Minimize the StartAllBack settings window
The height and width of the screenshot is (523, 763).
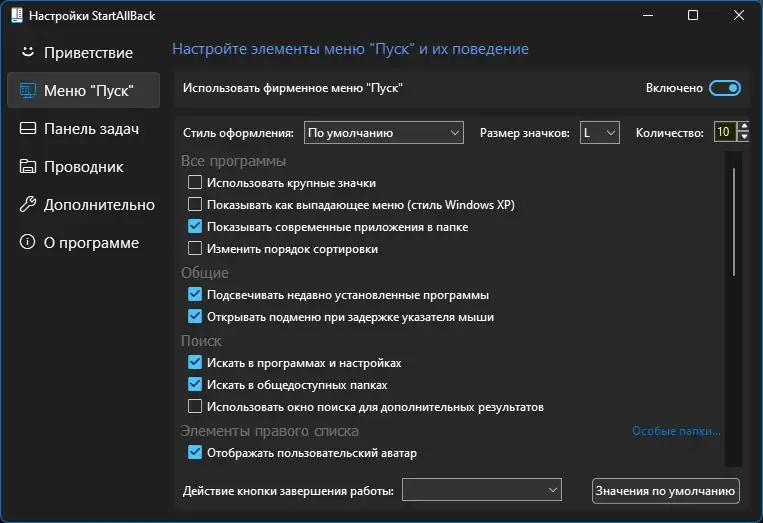click(648, 15)
